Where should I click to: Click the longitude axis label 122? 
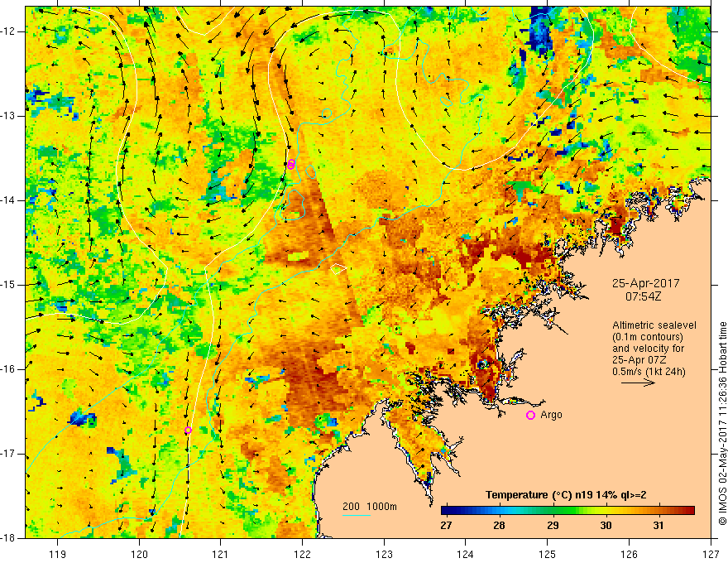click(302, 554)
